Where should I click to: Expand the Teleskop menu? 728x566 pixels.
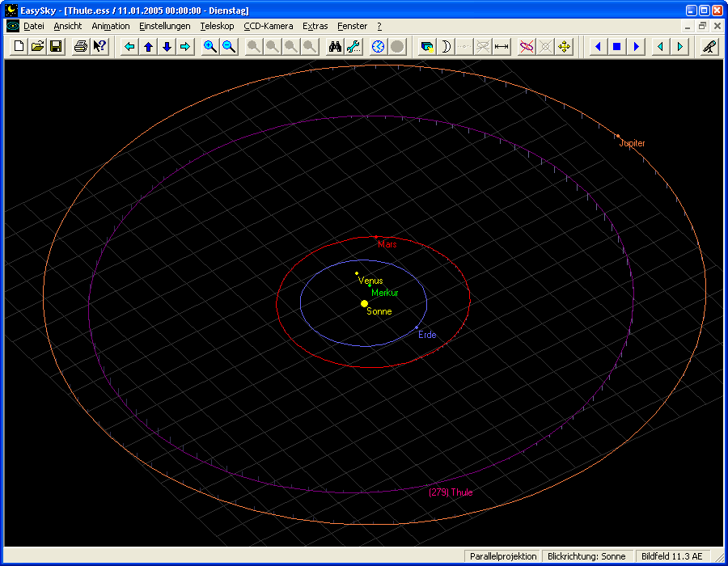click(x=218, y=26)
